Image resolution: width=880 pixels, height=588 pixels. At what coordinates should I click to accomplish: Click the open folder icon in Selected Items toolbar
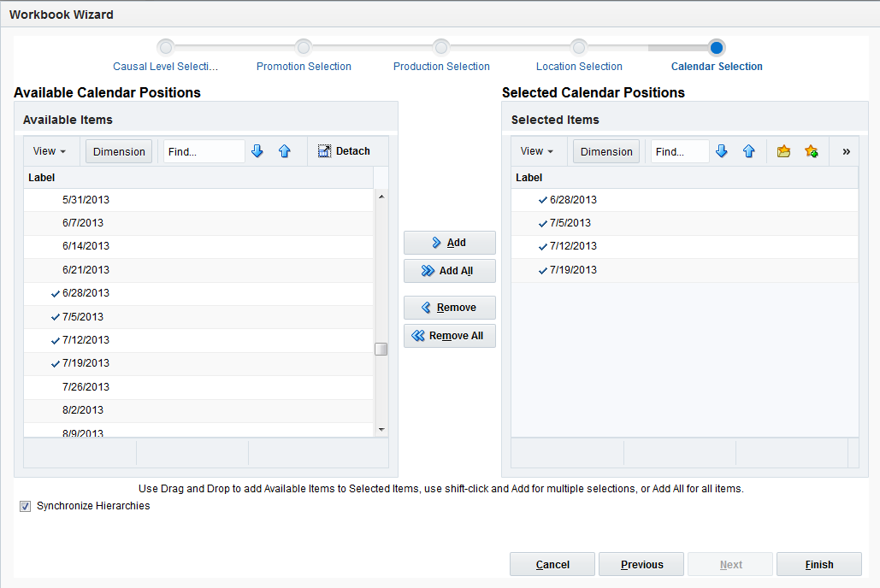[x=783, y=151]
